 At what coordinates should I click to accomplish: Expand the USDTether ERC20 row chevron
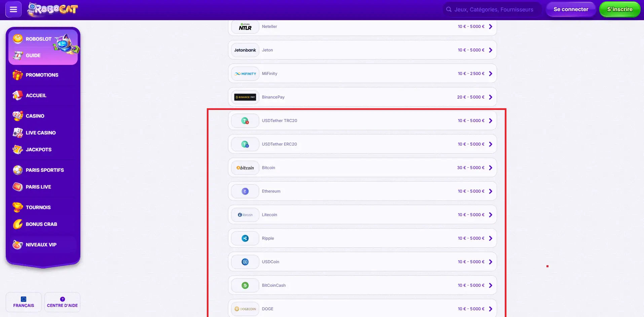(491, 144)
